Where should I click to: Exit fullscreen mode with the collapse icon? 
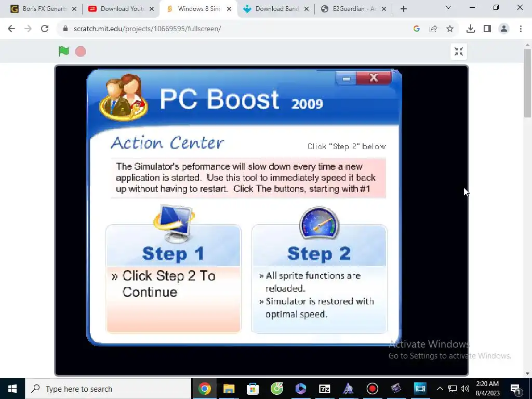[459, 51]
